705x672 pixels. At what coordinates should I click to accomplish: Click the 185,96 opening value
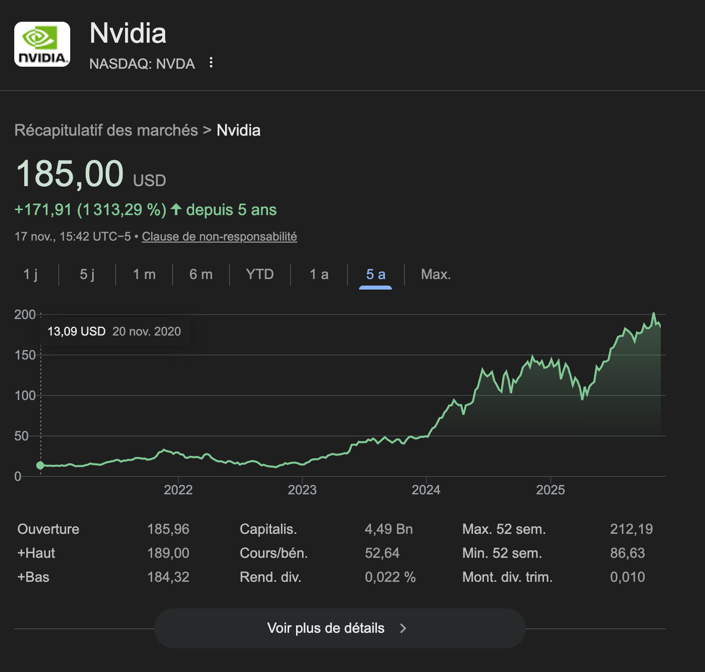pos(168,529)
